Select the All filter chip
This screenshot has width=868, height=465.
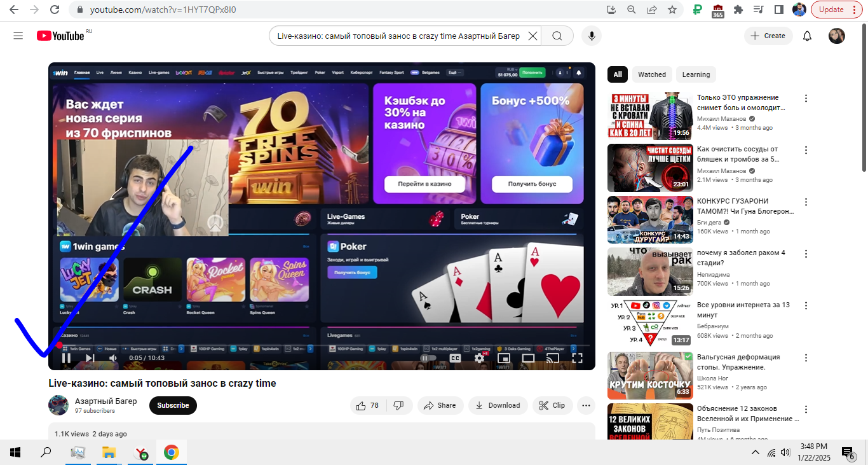(x=617, y=74)
